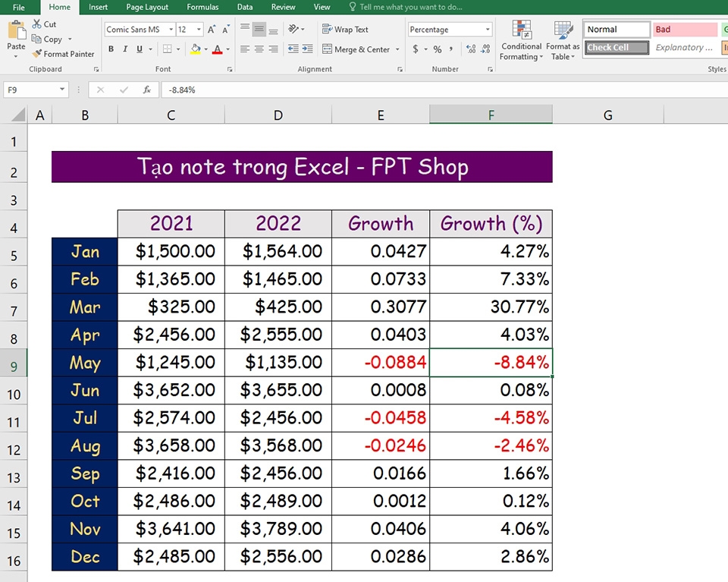728x582 pixels.
Task: Switch to Insert tab
Action: [98, 7]
